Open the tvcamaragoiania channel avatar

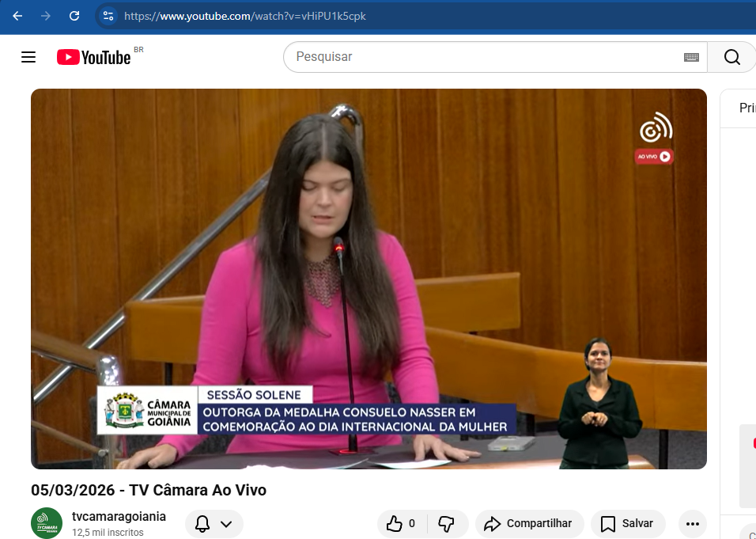(47, 523)
